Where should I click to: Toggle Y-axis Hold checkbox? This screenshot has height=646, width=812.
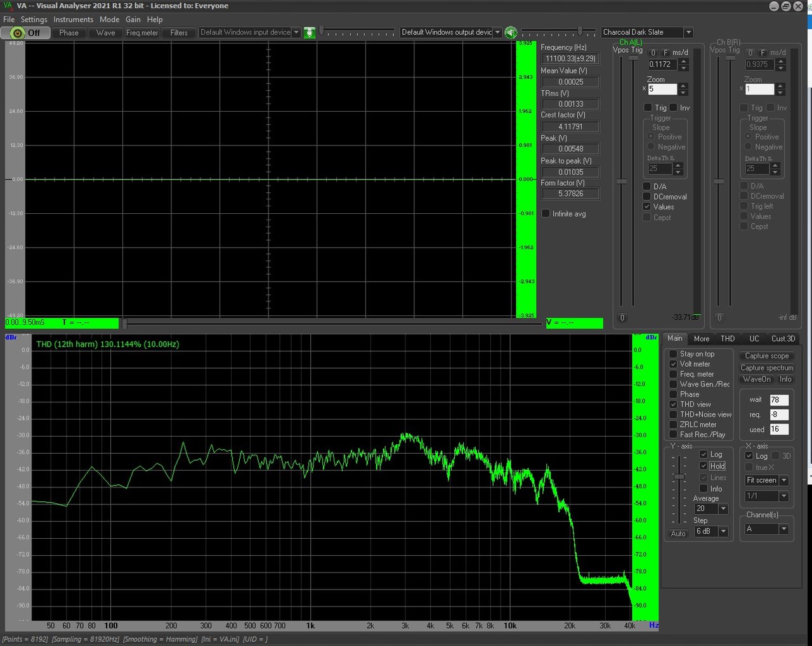coord(704,466)
